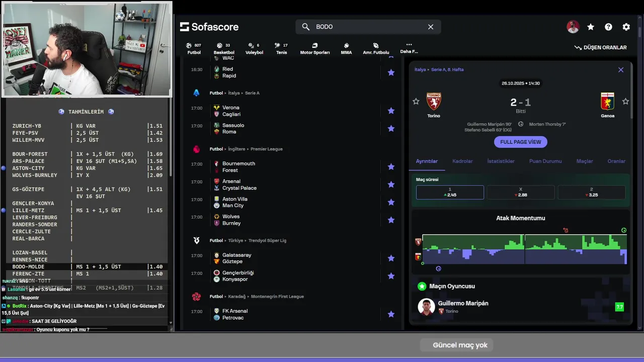Toggle favorite star for FK Arsenal - Petrovac
This screenshot has height=362, width=644.
[391, 314]
